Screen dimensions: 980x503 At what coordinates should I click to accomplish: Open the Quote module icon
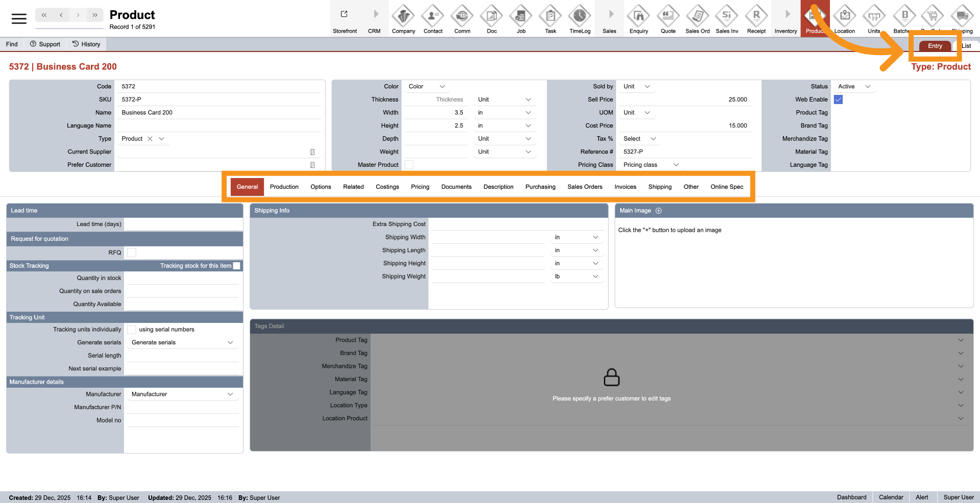click(668, 16)
